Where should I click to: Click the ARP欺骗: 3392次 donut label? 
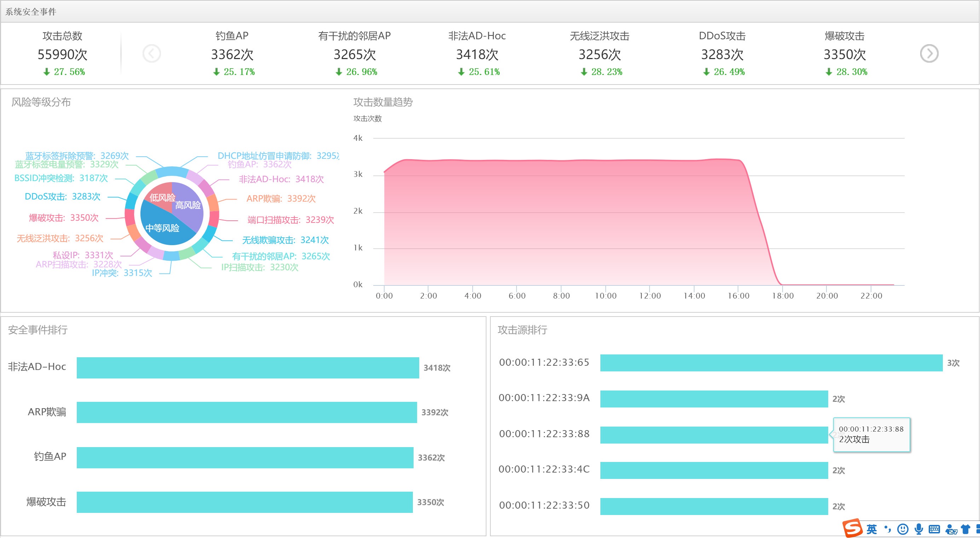click(x=281, y=199)
